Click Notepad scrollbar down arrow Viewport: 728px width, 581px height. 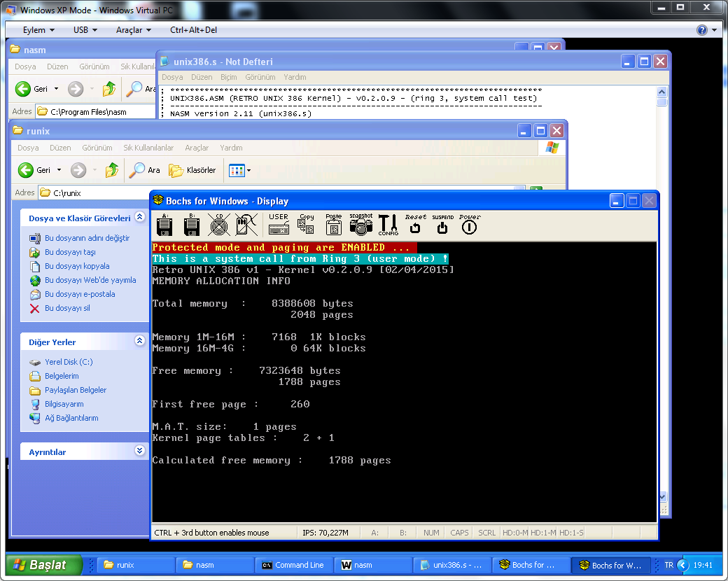point(662,496)
